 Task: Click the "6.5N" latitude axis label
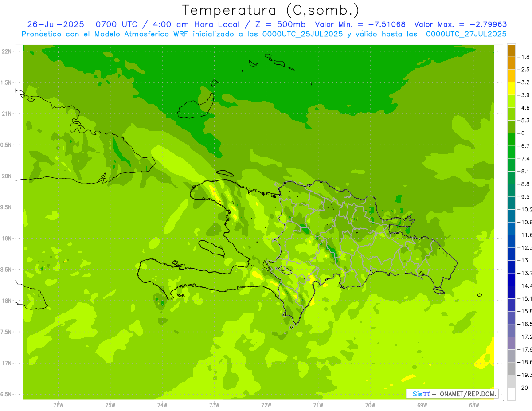(6, 395)
